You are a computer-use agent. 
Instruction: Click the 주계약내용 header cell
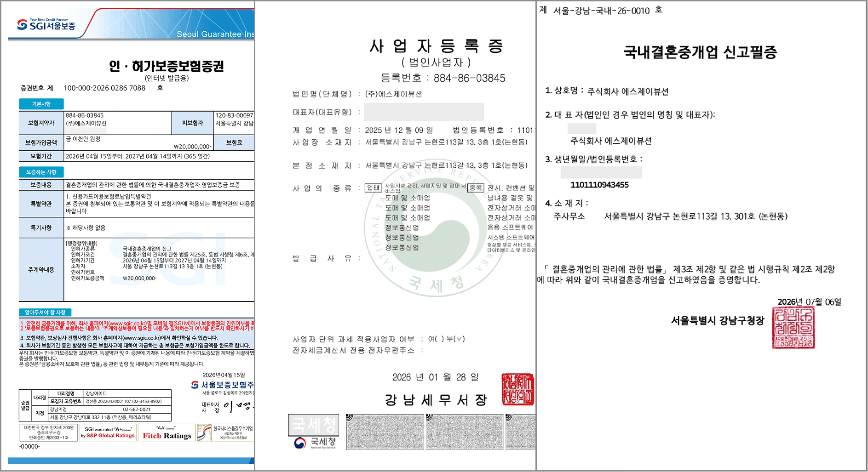(x=41, y=270)
